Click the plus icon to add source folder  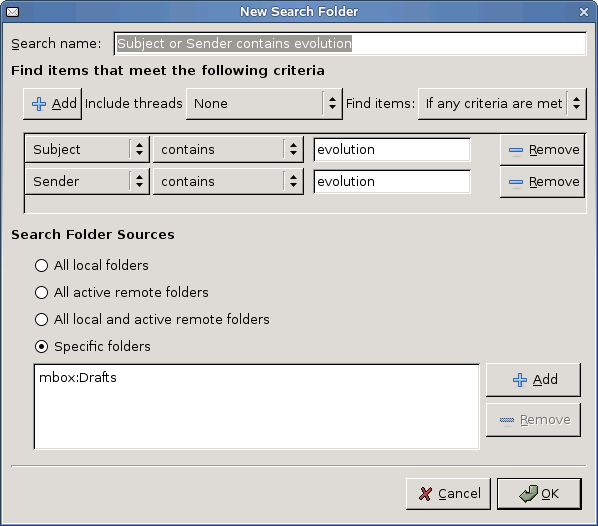click(x=520, y=380)
